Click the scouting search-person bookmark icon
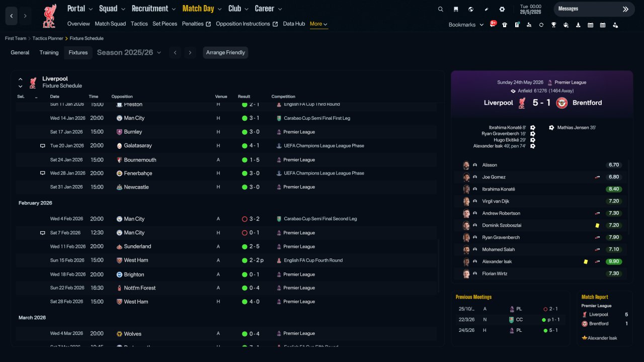 tap(529, 25)
